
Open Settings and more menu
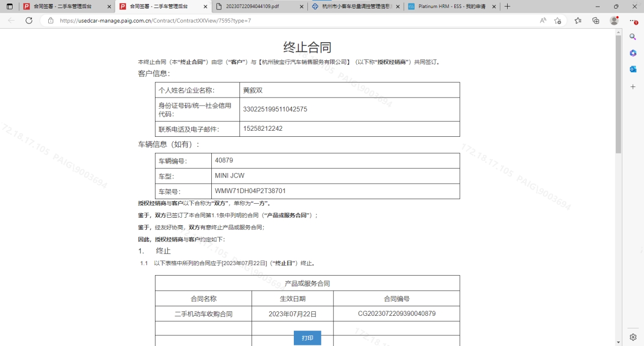pyautogui.click(x=633, y=21)
